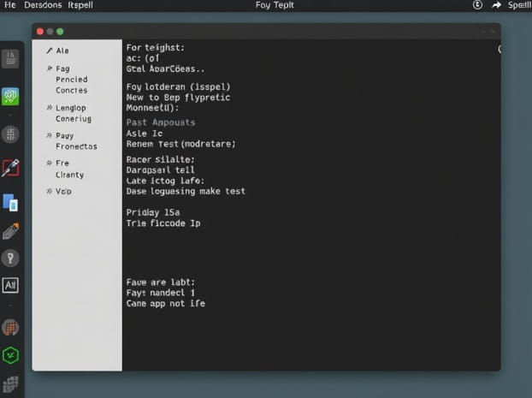
Task: Select Pagy in the sidebar
Action: point(64,136)
